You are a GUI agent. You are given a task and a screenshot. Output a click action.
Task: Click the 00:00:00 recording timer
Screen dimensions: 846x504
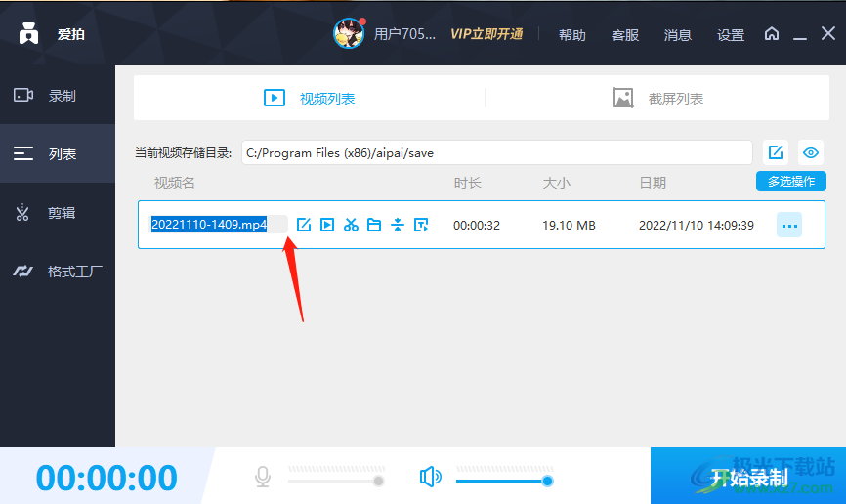click(106, 478)
